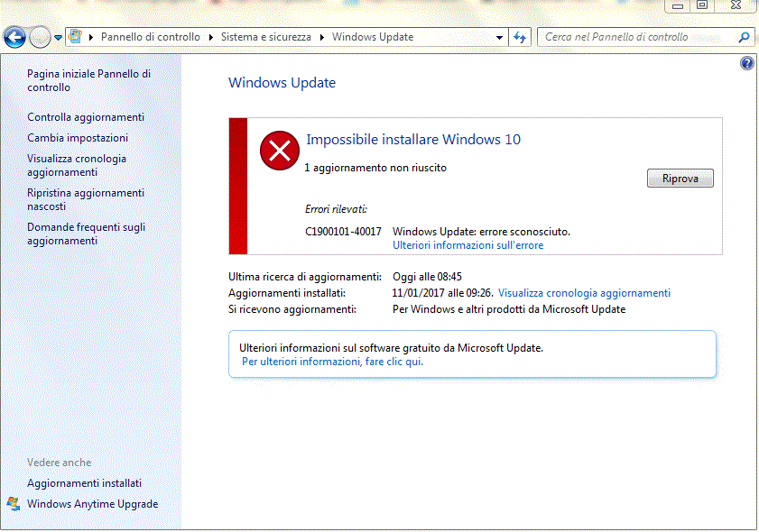Close the Windows Update window
759x532 pixels.
pyautogui.click(x=736, y=5)
